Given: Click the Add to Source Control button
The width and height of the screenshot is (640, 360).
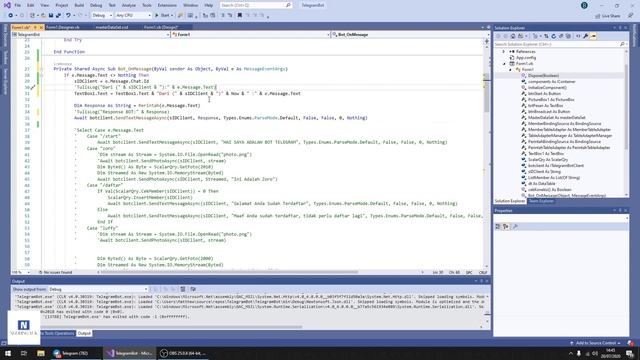Looking at the screenshot, I should coord(596,343).
